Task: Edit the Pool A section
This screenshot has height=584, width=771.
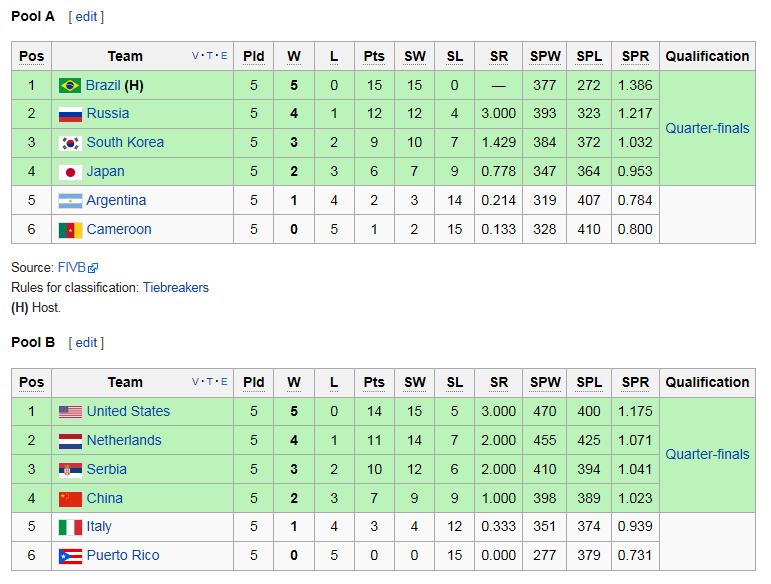Action: (86, 16)
